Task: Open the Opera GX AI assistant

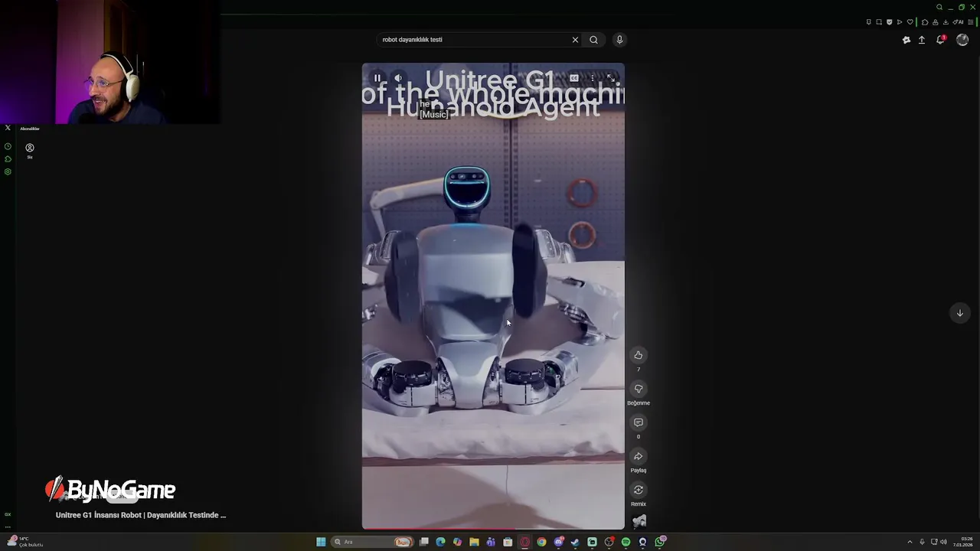Action: 958,22
